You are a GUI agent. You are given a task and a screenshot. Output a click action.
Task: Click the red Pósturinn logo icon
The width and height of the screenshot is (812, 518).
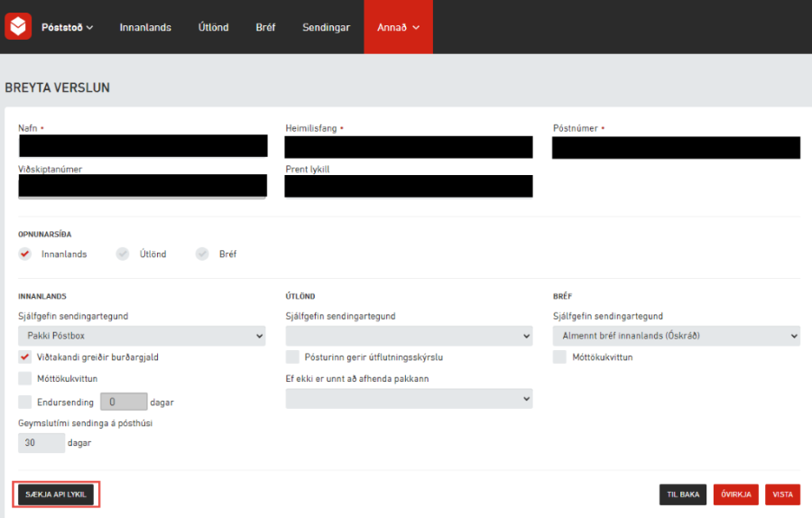point(18,27)
